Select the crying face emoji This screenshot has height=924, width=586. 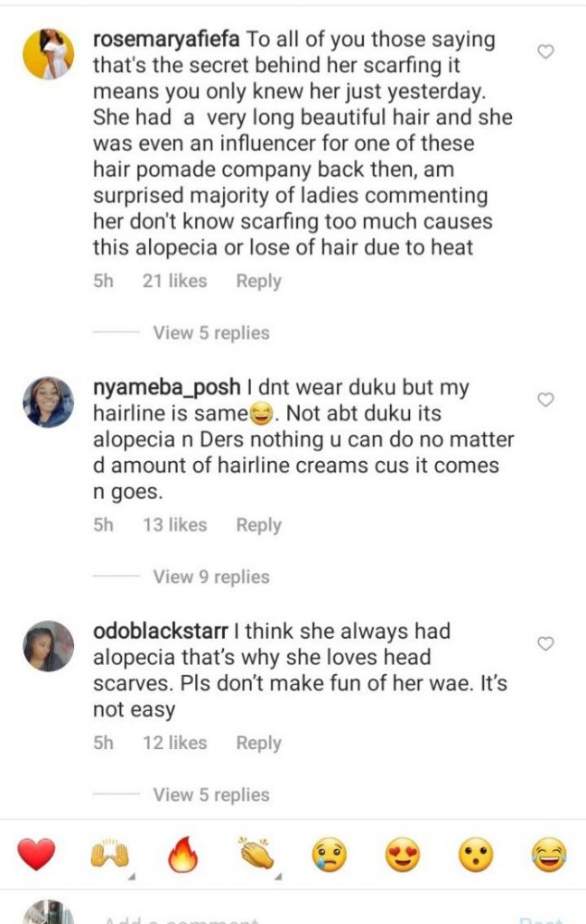330,854
